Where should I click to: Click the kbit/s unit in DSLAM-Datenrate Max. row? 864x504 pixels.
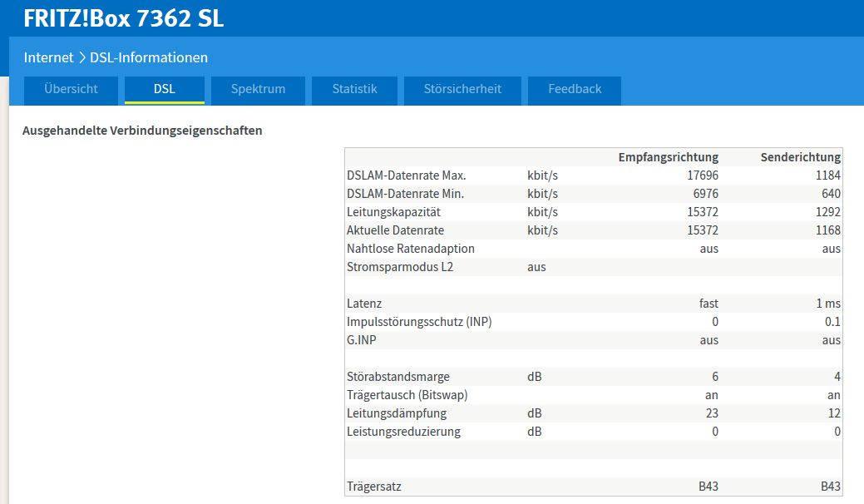[x=542, y=175]
